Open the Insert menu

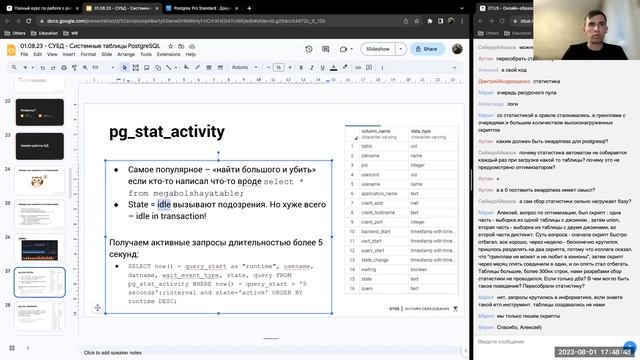(69, 54)
